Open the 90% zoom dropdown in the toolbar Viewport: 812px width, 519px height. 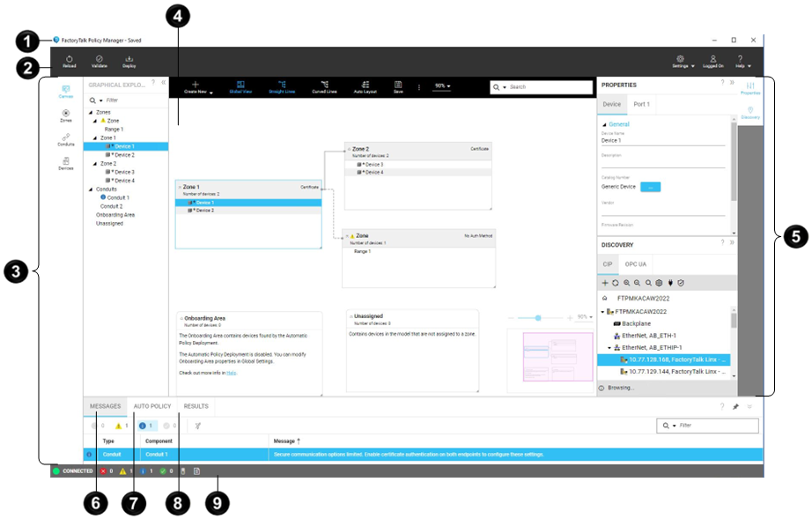point(442,86)
